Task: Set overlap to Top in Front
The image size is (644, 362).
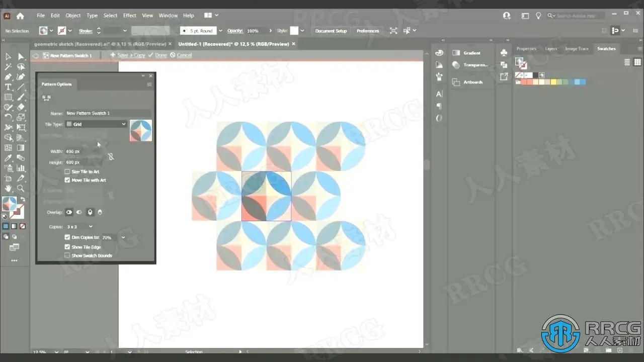Action: pos(90,212)
